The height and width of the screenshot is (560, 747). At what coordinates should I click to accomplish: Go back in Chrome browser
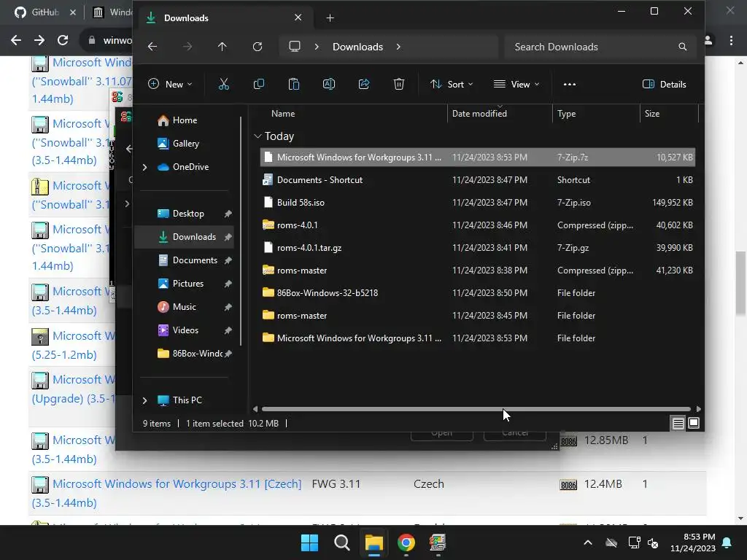tap(16, 40)
